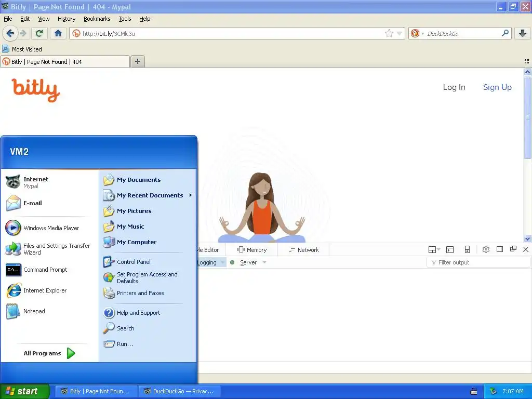Open the Help menu
Image resolution: width=532 pixels, height=399 pixels.
145,19
